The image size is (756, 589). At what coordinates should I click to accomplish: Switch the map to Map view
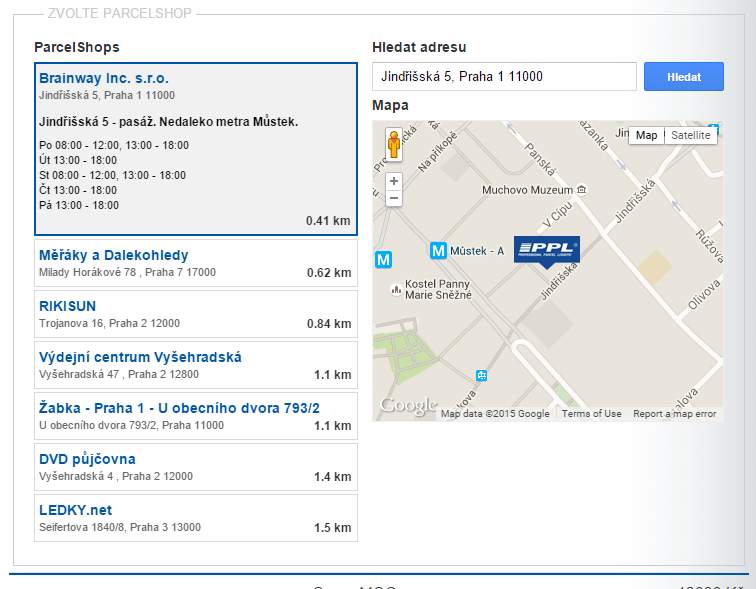[646, 135]
